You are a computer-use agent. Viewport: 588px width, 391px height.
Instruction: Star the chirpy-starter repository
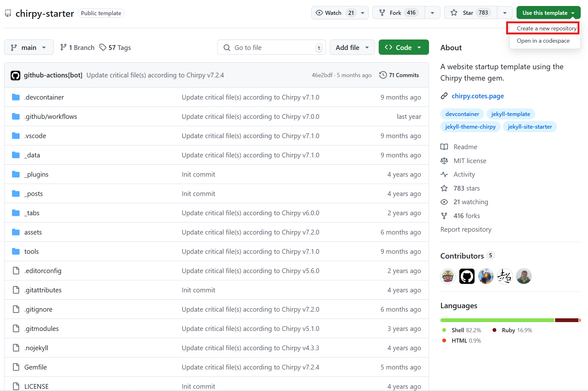coord(470,13)
